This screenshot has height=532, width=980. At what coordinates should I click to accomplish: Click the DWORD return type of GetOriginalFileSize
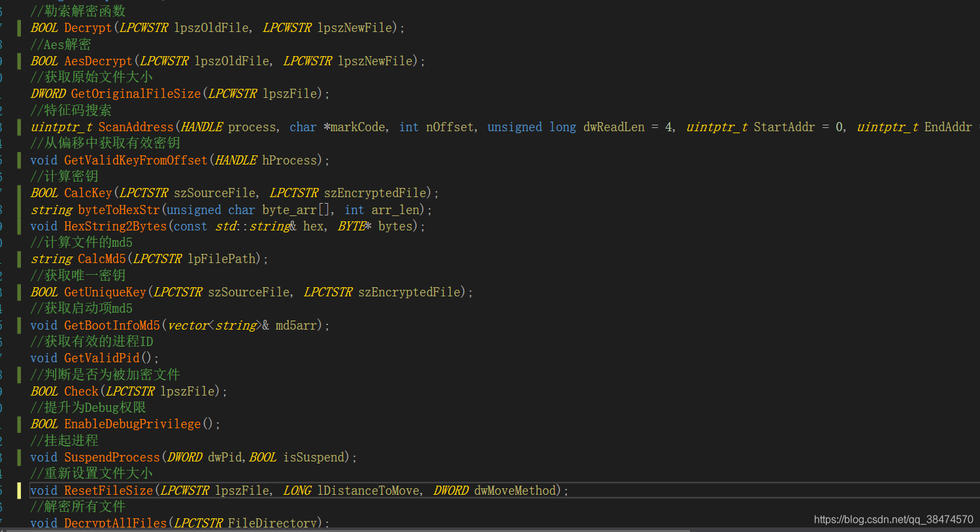click(48, 94)
